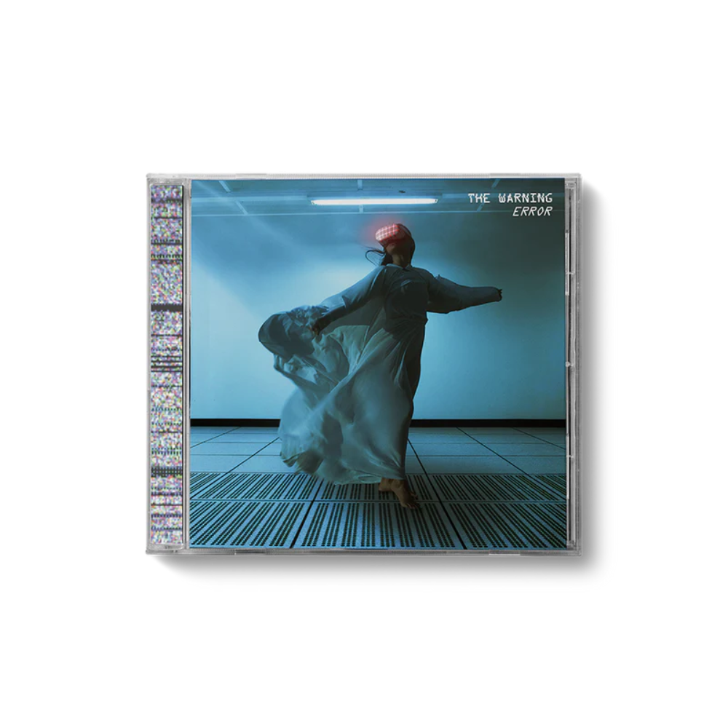The width and height of the screenshot is (728, 728).
Task: Click the album cover center
Action: [x=379, y=364]
